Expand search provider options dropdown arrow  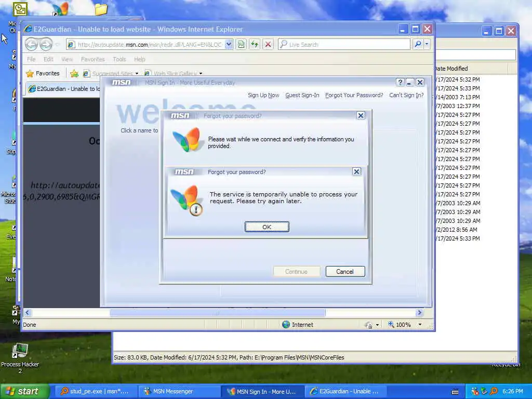[x=427, y=44]
